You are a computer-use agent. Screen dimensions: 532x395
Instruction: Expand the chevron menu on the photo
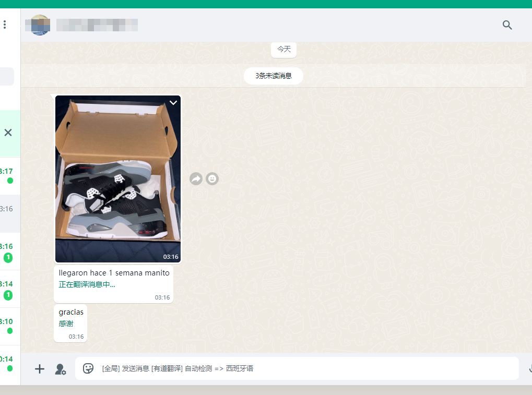[x=173, y=103]
